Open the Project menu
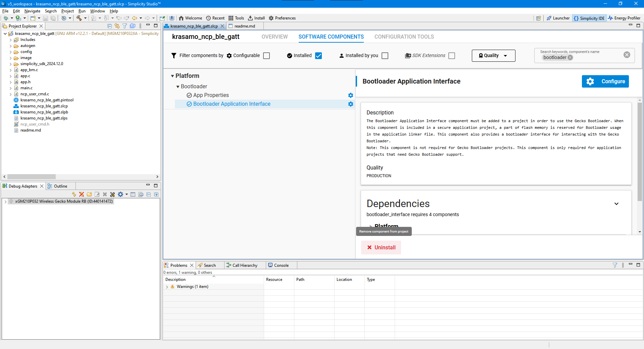 pos(67,11)
